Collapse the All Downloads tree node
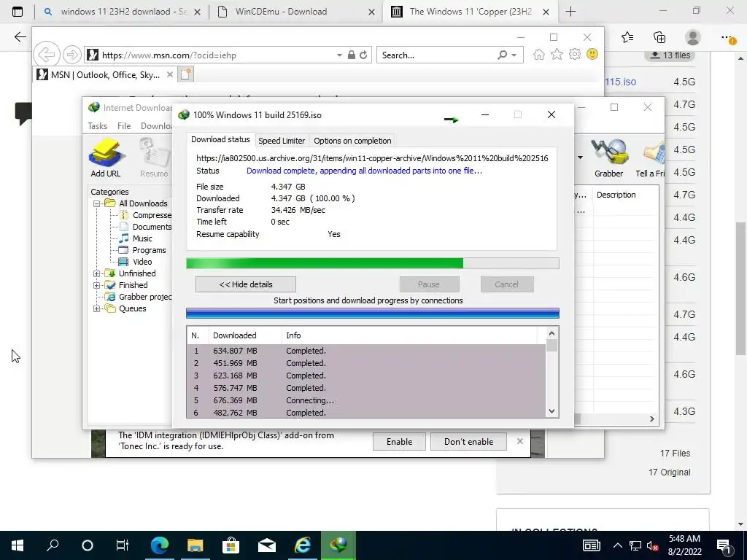 pyautogui.click(x=96, y=203)
